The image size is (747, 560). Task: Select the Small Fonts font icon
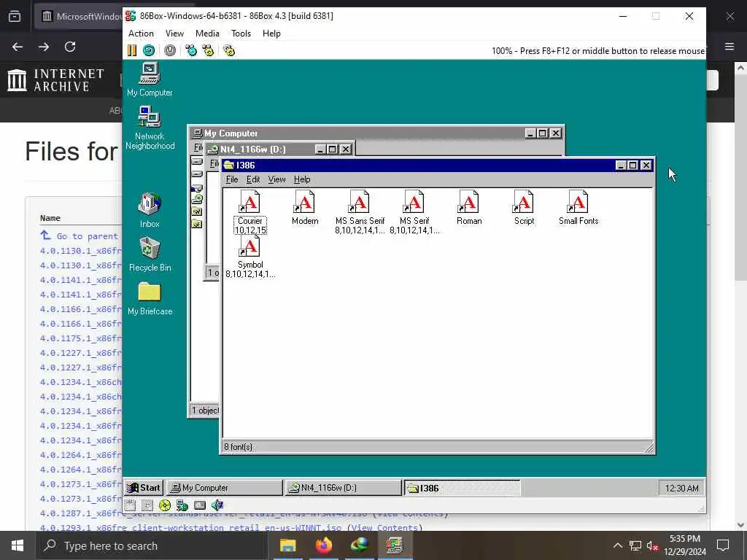click(578, 208)
